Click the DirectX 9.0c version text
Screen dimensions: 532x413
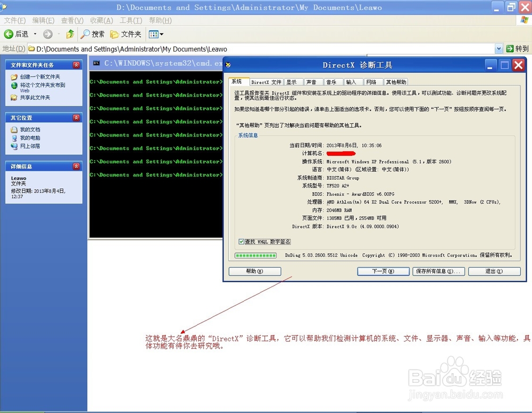point(363,226)
